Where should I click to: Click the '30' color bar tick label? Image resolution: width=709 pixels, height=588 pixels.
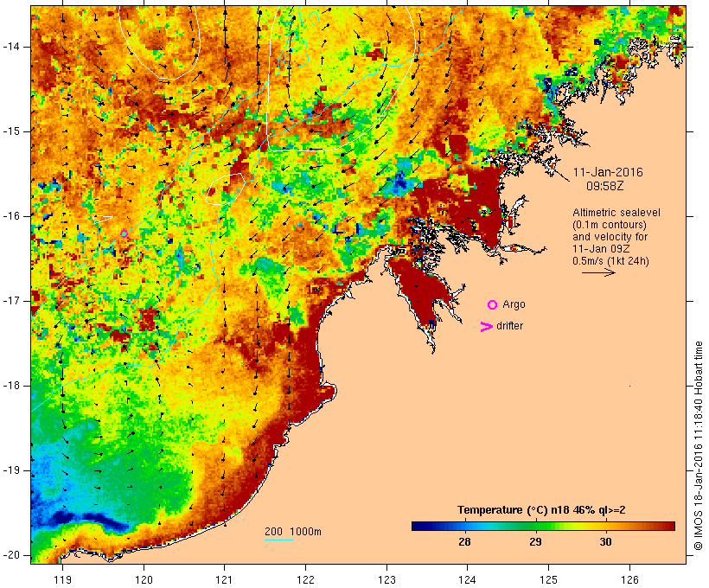605,541
